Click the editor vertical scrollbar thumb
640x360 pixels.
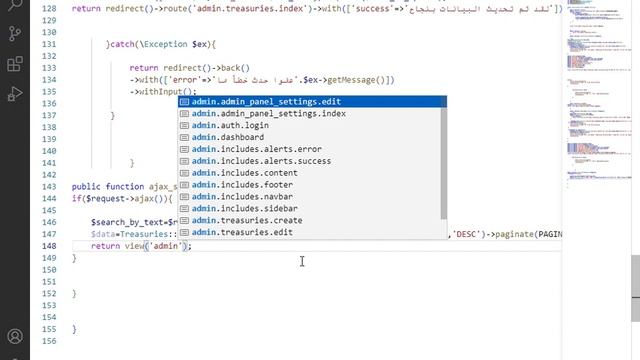[636, 288]
